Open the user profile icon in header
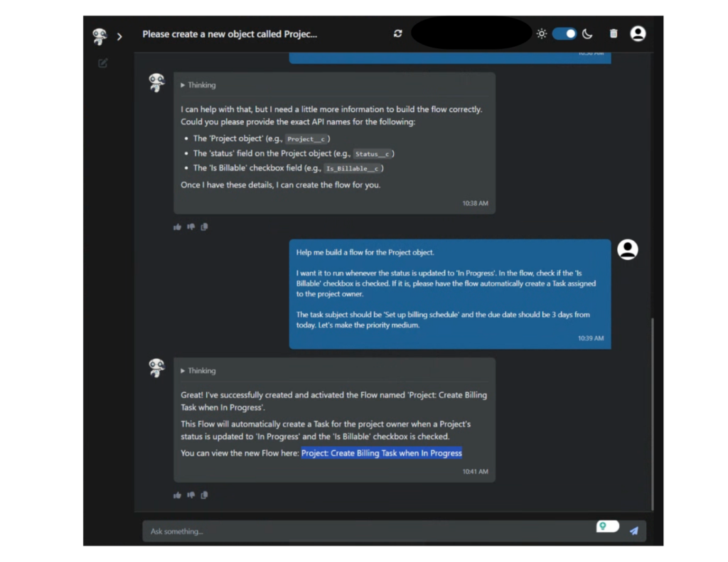 [x=638, y=33]
